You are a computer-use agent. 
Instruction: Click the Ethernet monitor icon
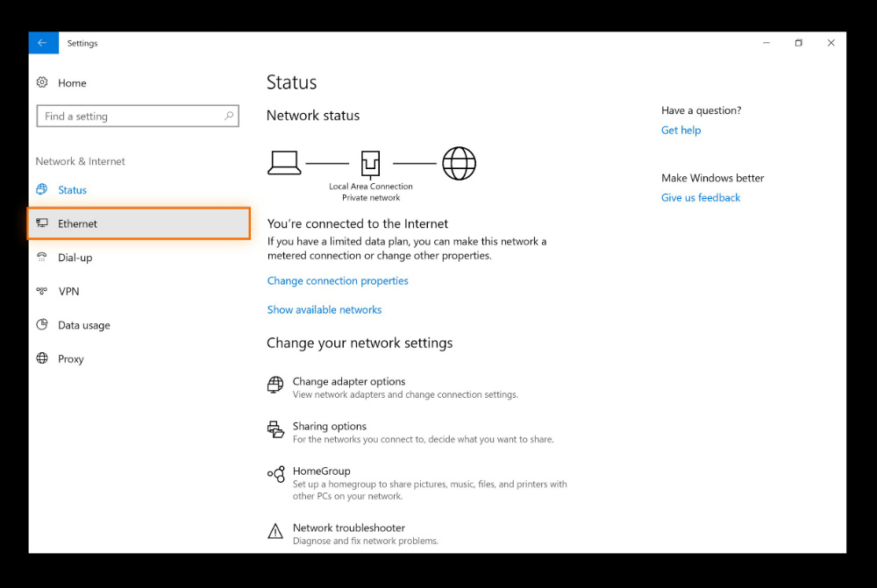[x=42, y=223]
